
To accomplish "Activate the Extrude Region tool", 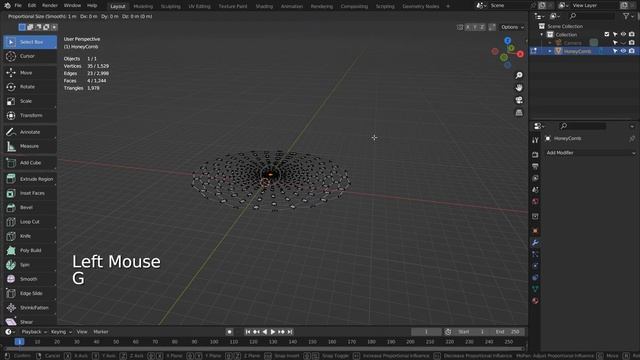I will click(x=30, y=179).
